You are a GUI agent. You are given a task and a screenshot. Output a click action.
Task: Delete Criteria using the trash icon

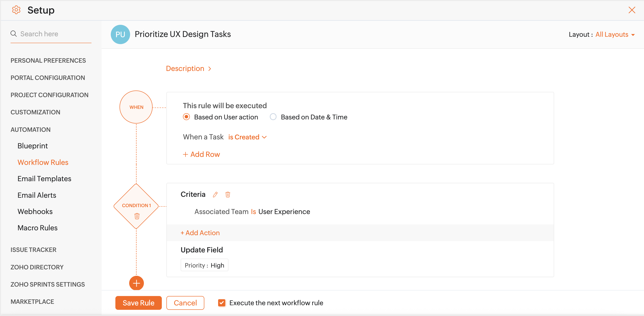[228, 195]
